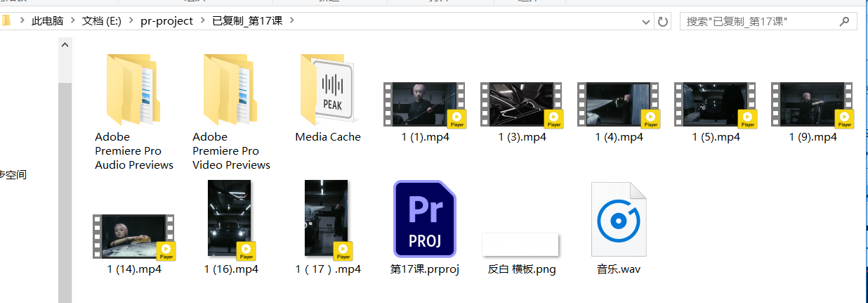The width and height of the screenshot is (868, 303).
Task: Select the 1 (3).mp4 video thumbnail
Action: (522, 104)
